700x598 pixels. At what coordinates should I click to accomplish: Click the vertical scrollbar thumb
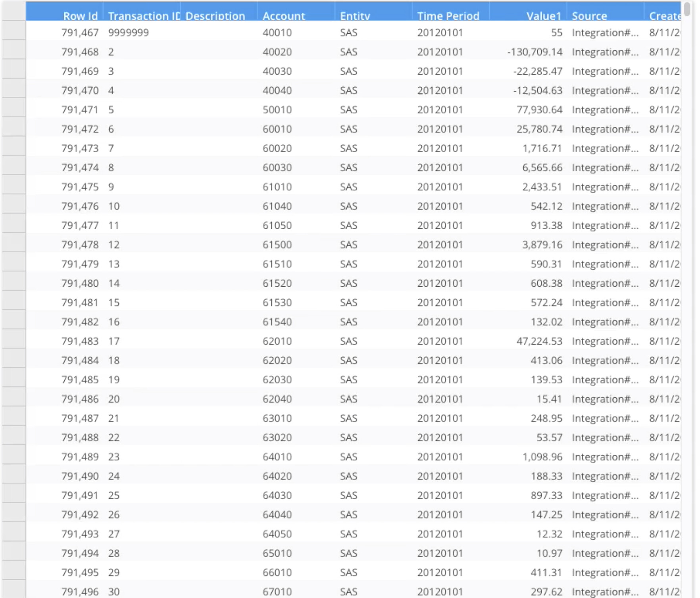687,9
